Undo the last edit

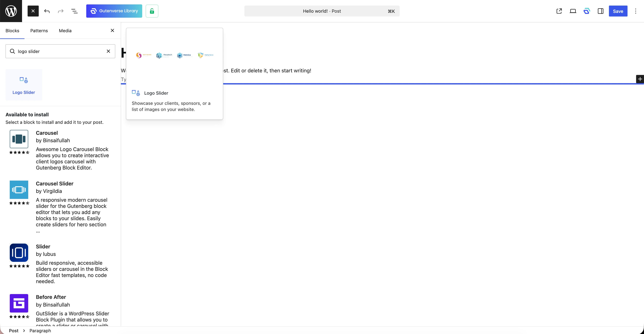pos(47,11)
